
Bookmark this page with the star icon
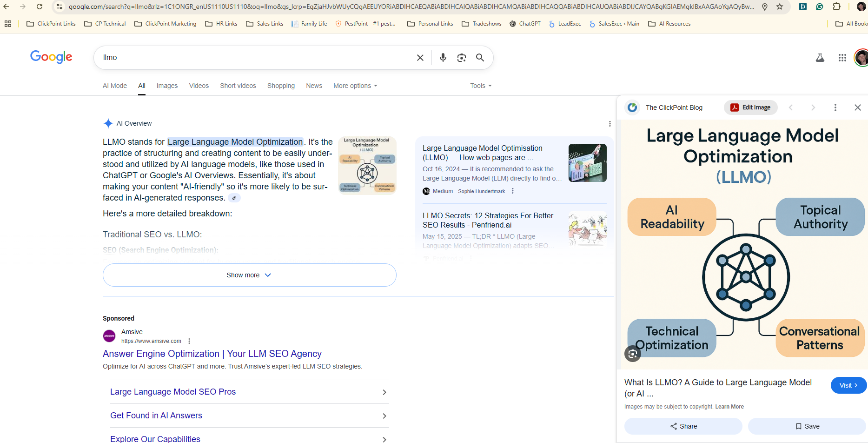(x=780, y=7)
